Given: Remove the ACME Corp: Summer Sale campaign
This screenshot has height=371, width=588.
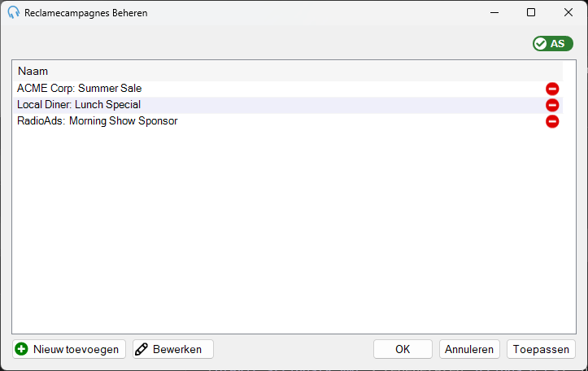Looking at the screenshot, I should pos(552,89).
